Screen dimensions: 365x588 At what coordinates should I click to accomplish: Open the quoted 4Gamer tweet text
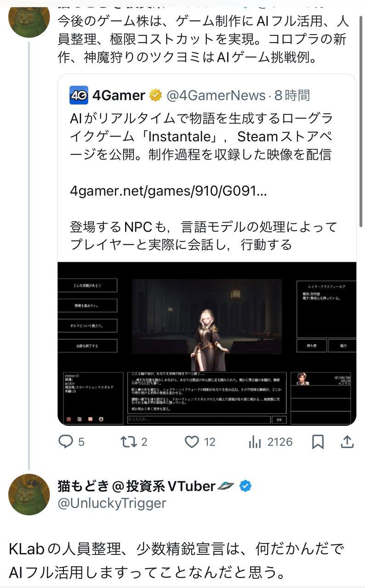point(201,136)
